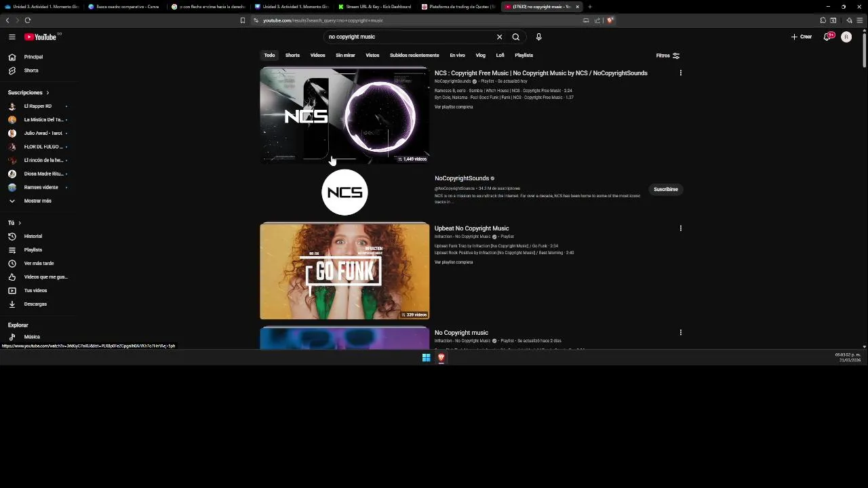The height and width of the screenshot is (488, 868).
Task: Select the Playlists filter chip
Action: click(524, 55)
